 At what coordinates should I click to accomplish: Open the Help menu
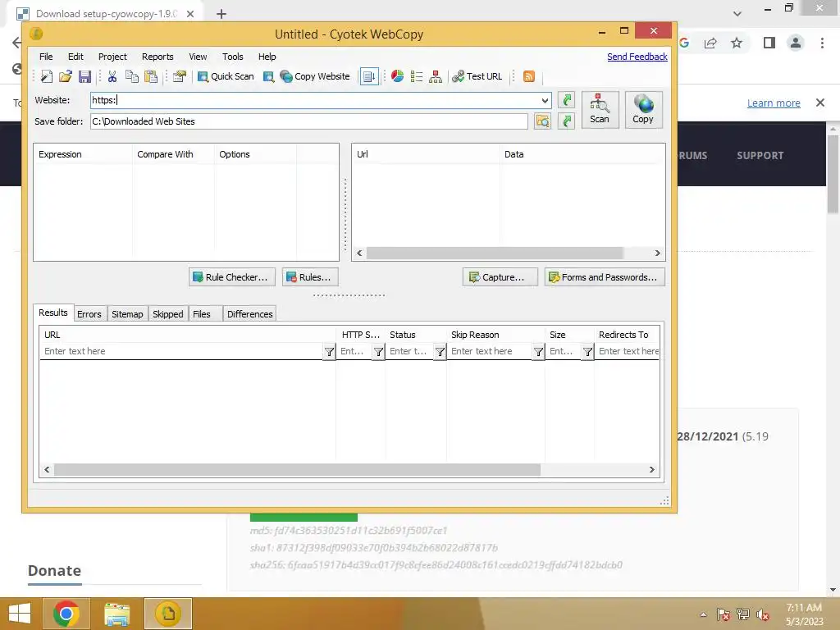click(x=267, y=57)
